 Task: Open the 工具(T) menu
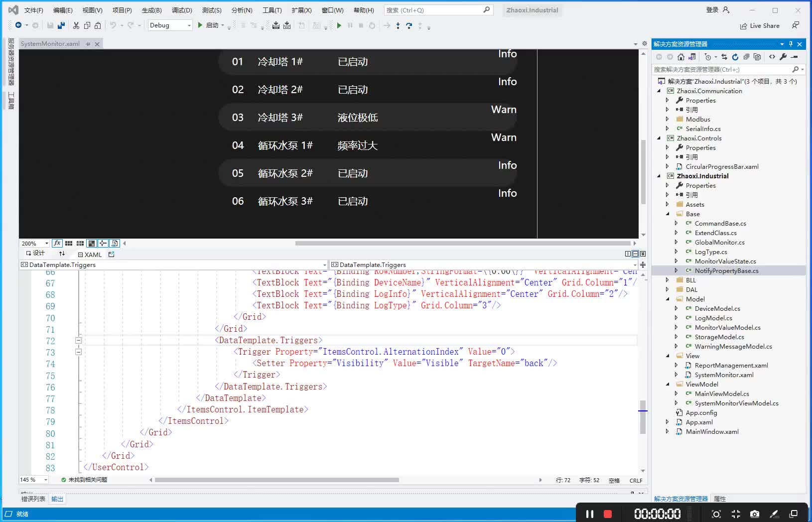click(272, 10)
